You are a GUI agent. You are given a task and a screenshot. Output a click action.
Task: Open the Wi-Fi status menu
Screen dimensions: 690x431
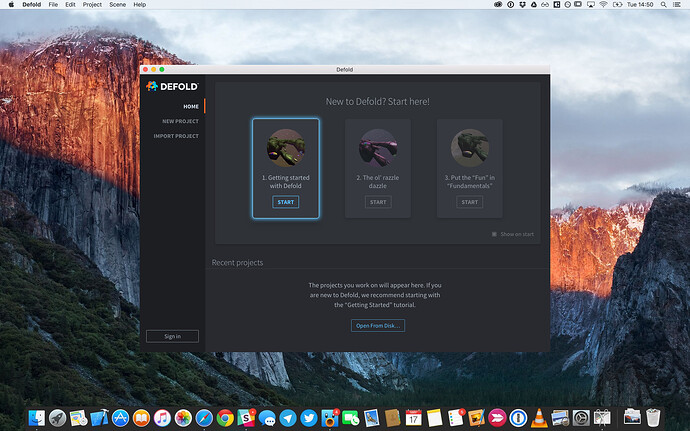click(602, 5)
